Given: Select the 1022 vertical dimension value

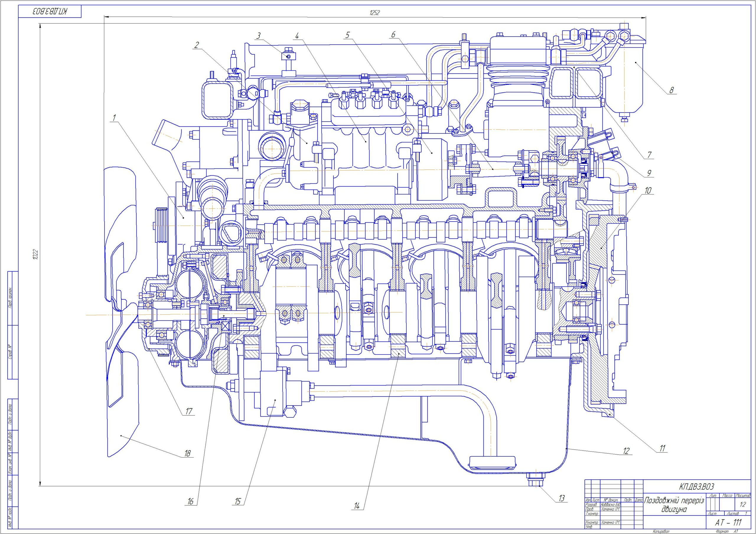Looking at the screenshot, I should click(36, 255).
